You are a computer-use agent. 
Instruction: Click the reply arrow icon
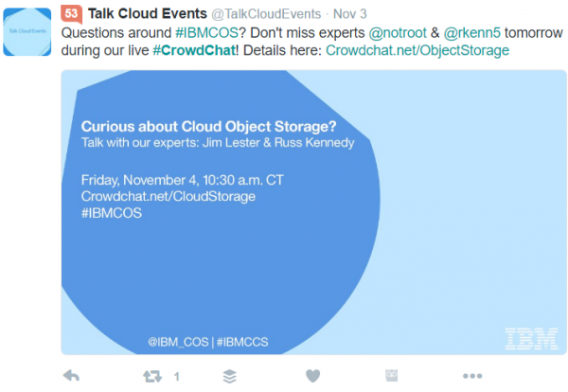(71, 375)
